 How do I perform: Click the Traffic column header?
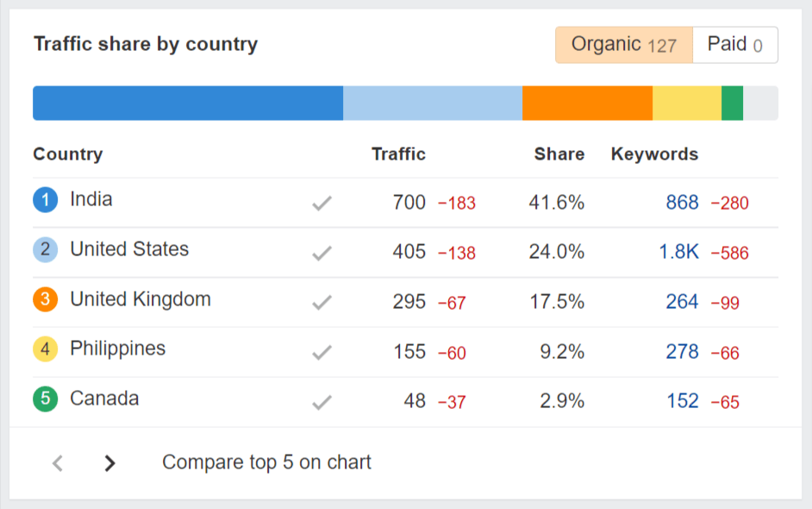point(399,154)
